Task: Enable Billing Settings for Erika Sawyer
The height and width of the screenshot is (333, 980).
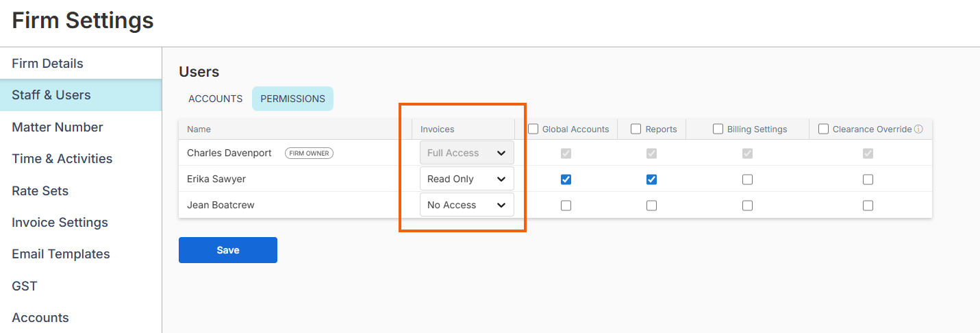Action: point(747,180)
